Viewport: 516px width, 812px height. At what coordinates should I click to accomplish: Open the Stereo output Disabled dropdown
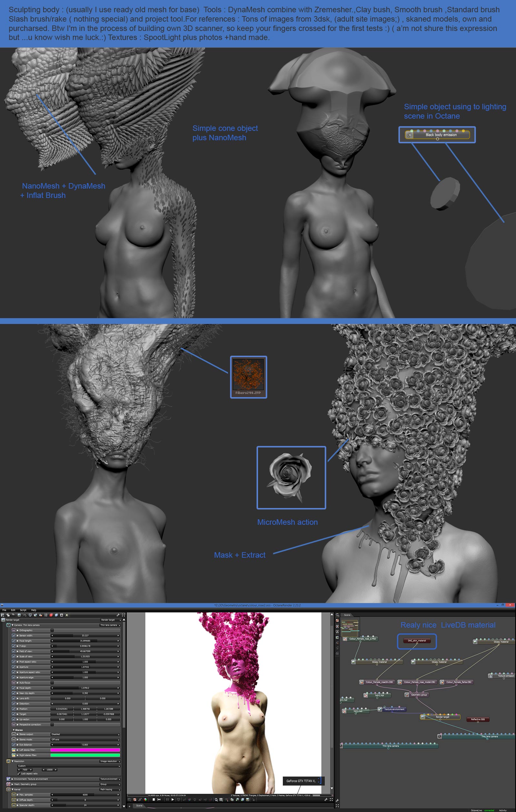tap(85, 734)
